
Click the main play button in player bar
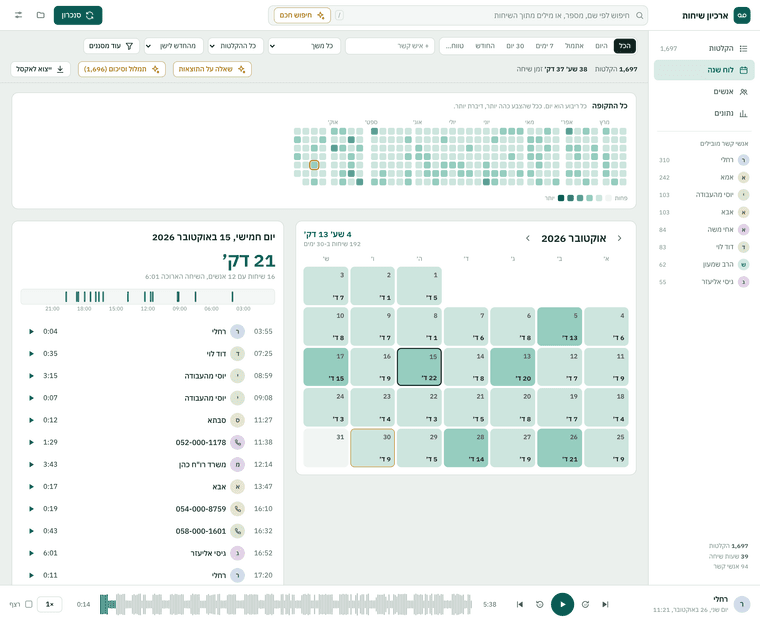point(562,605)
